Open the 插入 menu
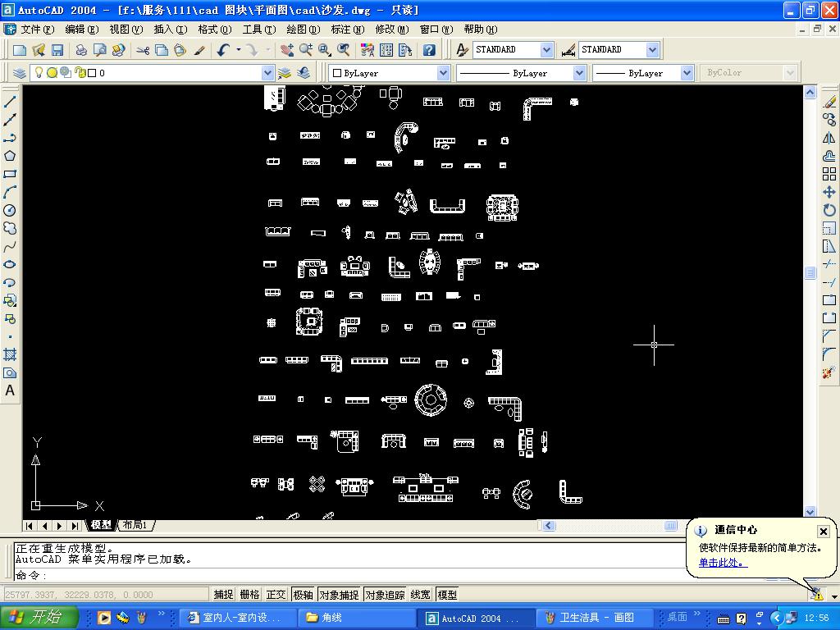840x630 pixels. click(x=171, y=30)
